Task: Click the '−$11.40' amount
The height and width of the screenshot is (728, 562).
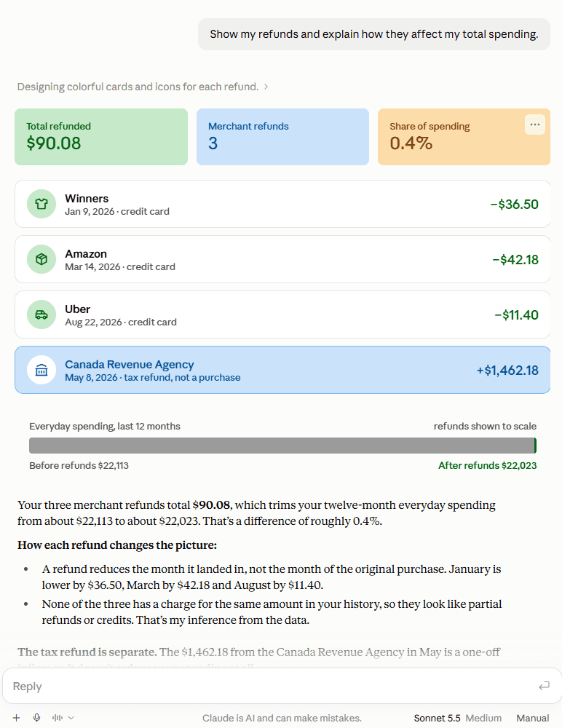Action: tap(516, 314)
